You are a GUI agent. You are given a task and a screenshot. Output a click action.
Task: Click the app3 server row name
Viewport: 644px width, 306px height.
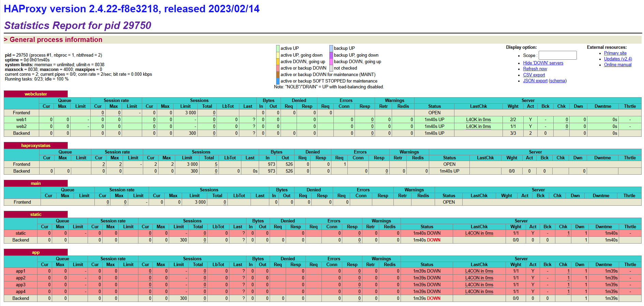pyautogui.click(x=20, y=285)
